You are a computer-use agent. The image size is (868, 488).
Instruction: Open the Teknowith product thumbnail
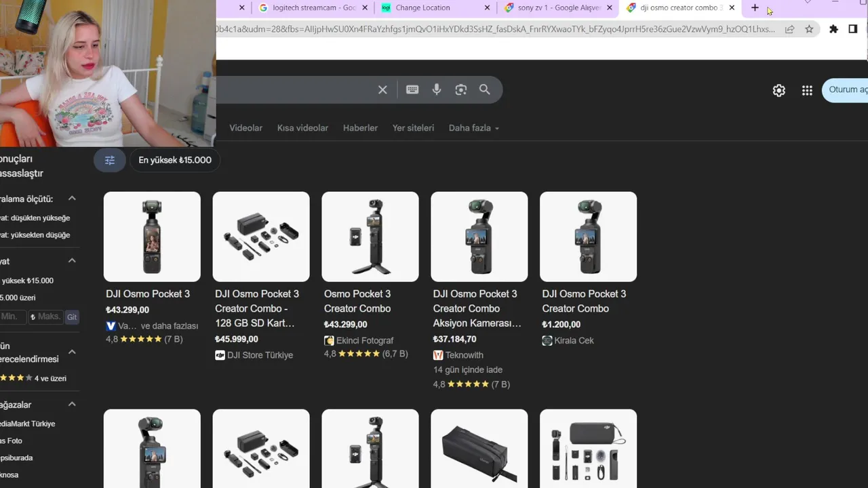coord(479,237)
